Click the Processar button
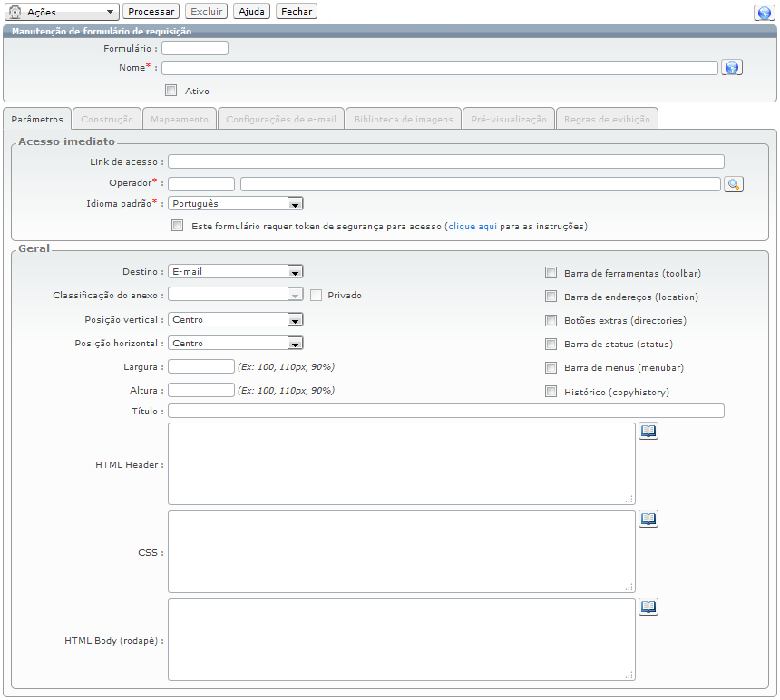Image resolution: width=780 pixels, height=700 pixels. [x=151, y=11]
